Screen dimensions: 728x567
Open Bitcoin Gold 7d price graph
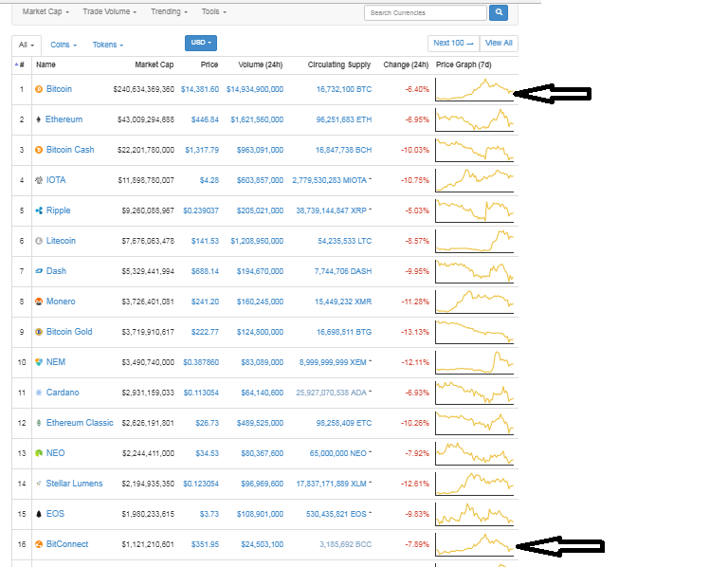click(x=475, y=332)
